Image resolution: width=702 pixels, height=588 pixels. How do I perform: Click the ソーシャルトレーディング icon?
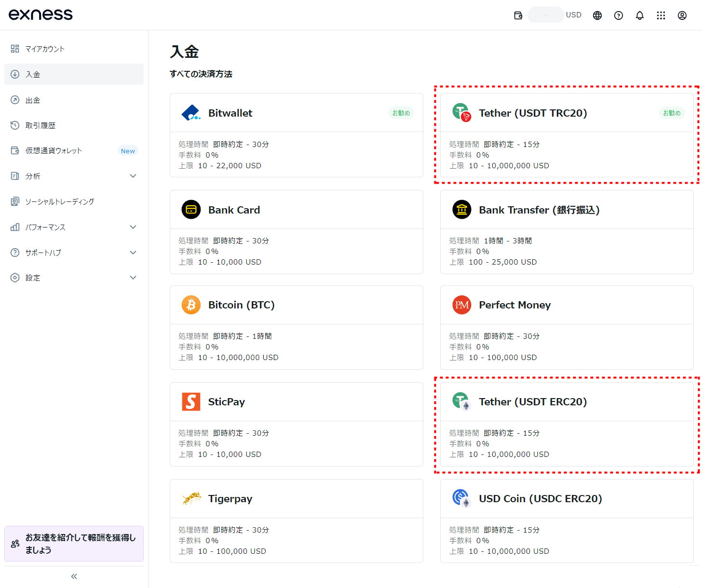coord(15,201)
